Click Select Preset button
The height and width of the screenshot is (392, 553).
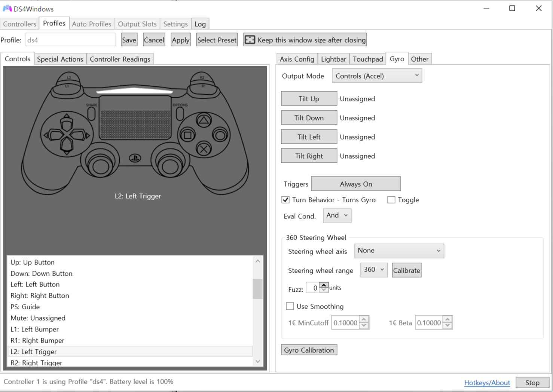(x=217, y=40)
